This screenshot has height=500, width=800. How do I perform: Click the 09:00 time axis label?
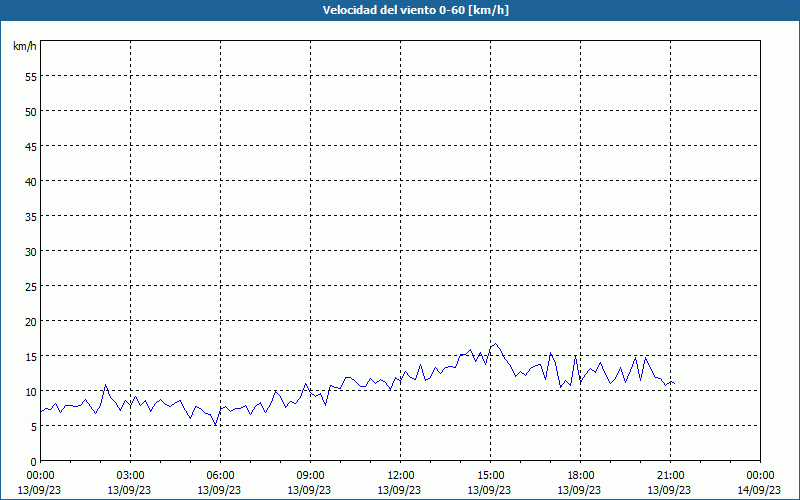pos(310,476)
